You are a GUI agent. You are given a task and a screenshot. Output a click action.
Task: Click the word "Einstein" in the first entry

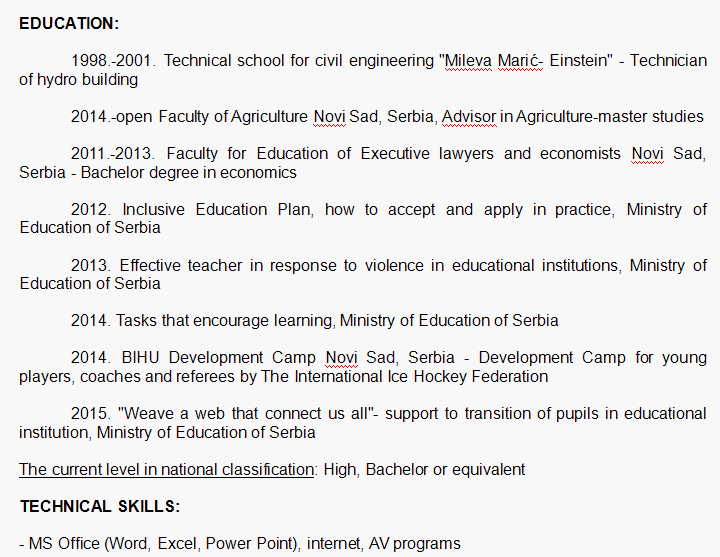click(575, 61)
